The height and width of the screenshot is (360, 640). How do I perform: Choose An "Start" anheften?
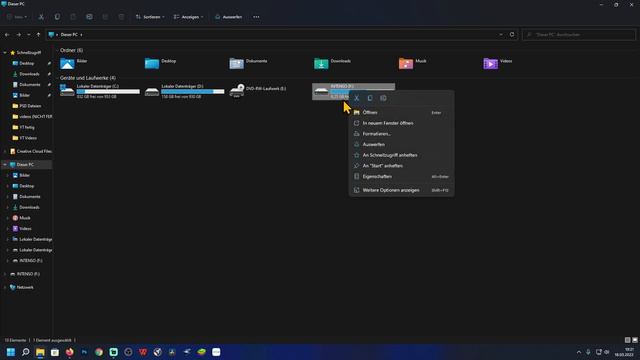click(x=402, y=166)
